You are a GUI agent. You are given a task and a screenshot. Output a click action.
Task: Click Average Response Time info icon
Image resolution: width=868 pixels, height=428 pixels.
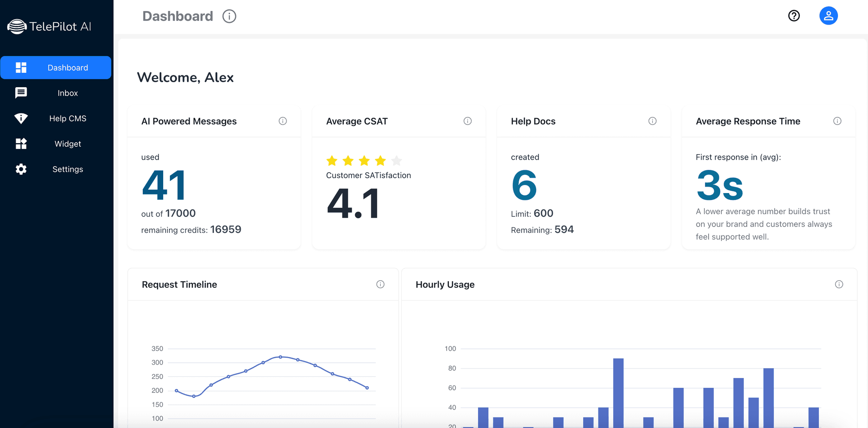pos(837,121)
